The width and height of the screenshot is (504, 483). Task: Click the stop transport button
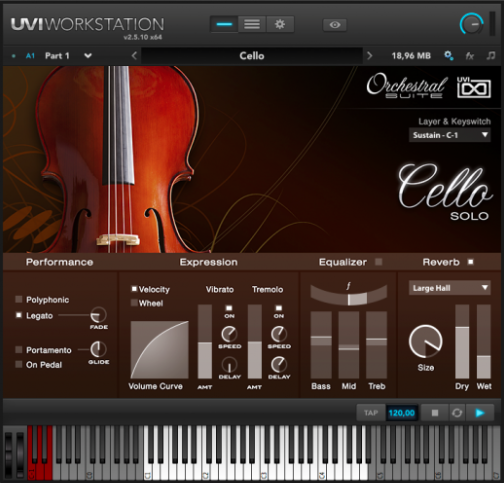435,413
